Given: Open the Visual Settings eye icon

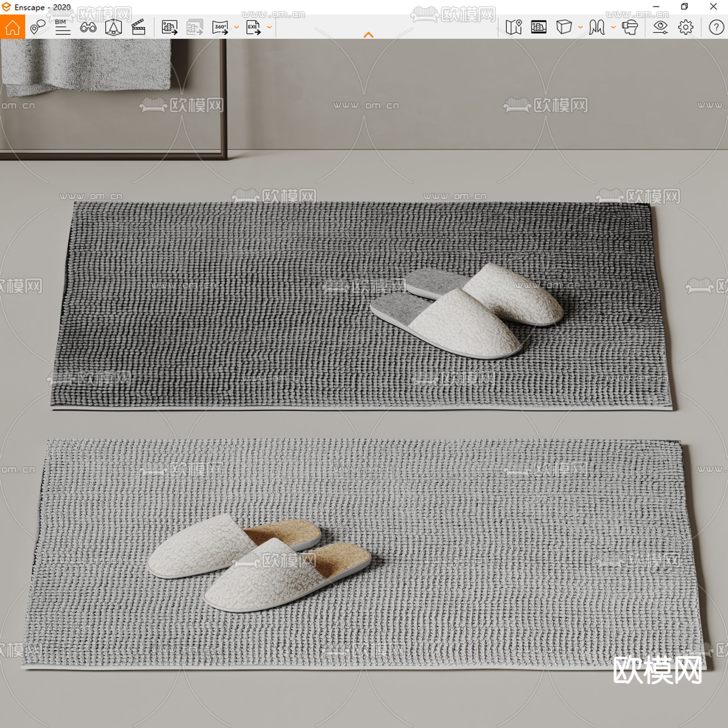Looking at the screenshot, I should (660, 28).
